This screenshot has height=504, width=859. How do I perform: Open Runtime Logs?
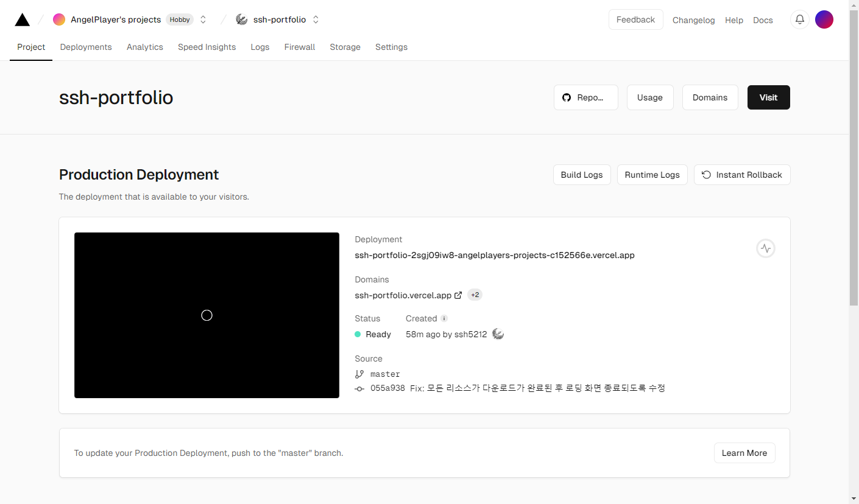pos(652,175)
